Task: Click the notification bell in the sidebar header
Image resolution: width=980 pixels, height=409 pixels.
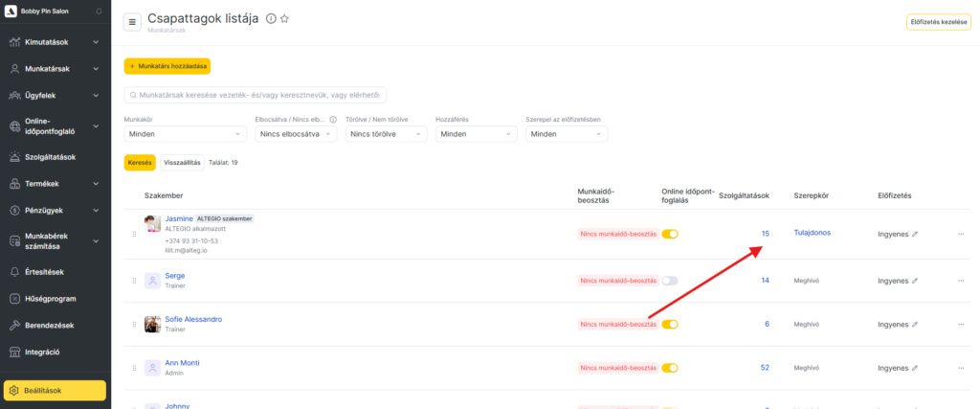Action: pyautogui.click(x=100, y=11)
